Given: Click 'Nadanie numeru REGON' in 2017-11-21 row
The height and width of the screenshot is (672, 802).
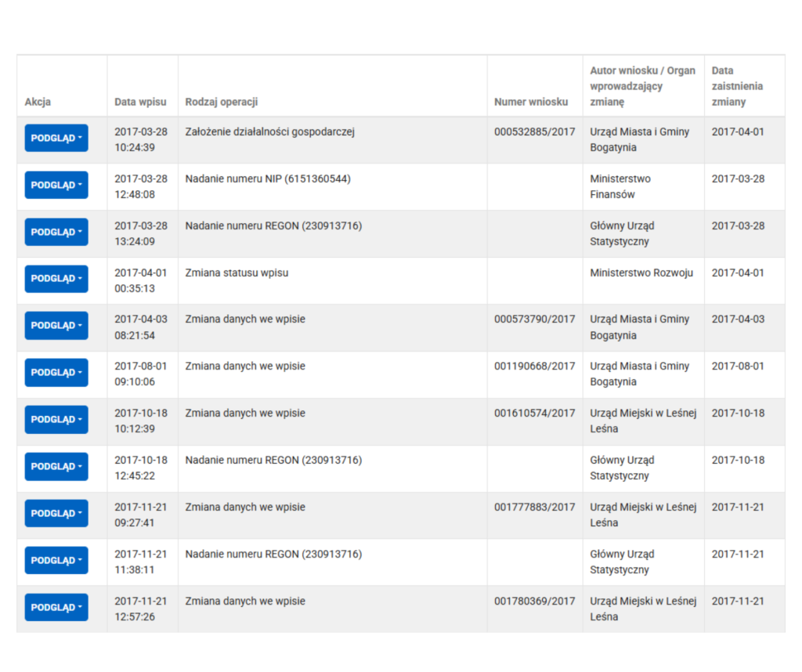Looking at the screenshot, I should [273, 555].
